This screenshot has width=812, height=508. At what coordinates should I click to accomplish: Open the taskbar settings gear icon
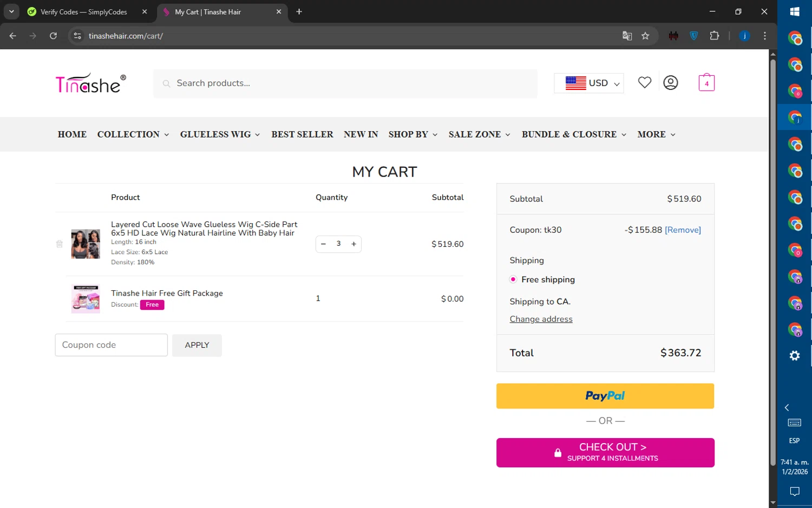point(795,356)
